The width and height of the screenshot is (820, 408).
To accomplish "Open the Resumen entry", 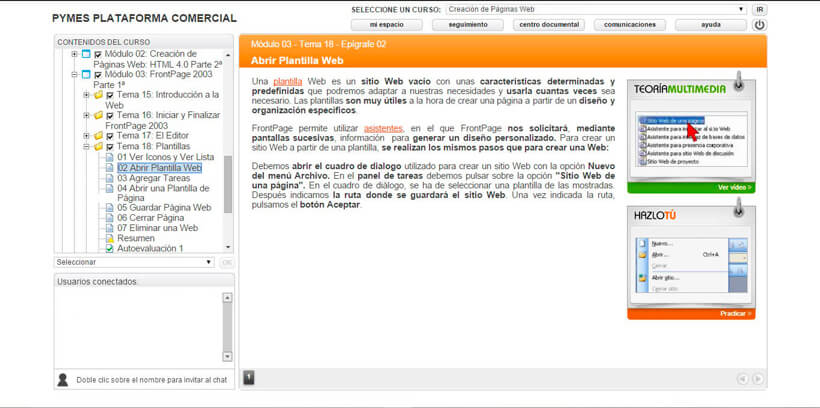I will 136,239.
